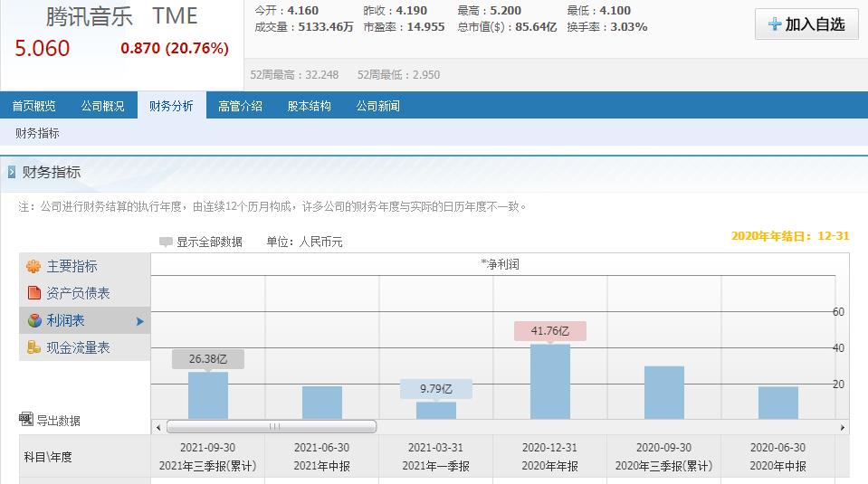Click the plus icon in 加入自选

click(x=775, y=24)
